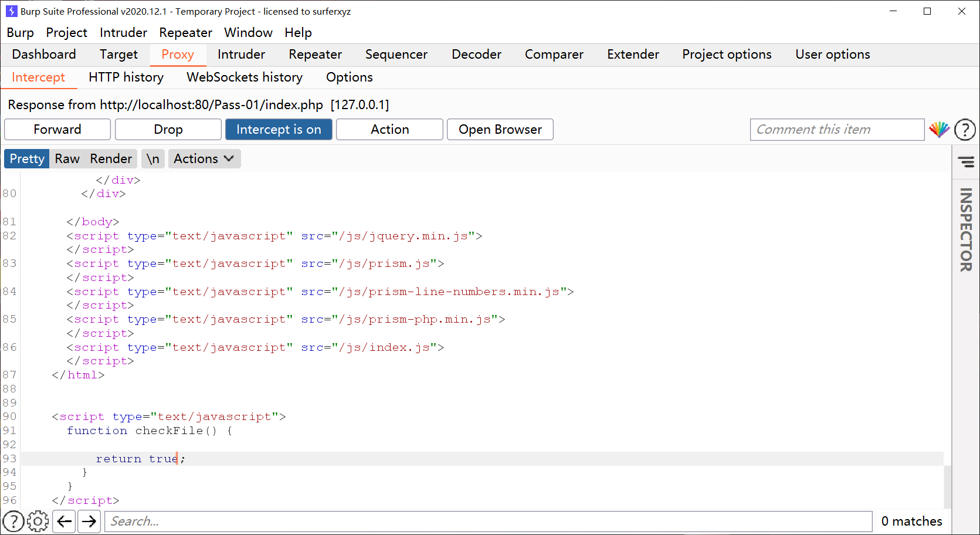Switch to Render view
Screen dimensions: 980x535
(111, 159)
